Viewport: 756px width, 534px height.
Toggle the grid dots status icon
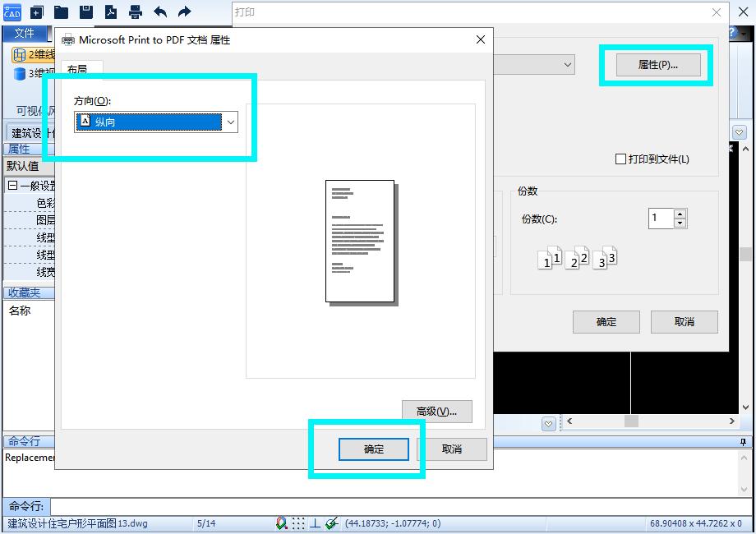(x=298, y=523)
